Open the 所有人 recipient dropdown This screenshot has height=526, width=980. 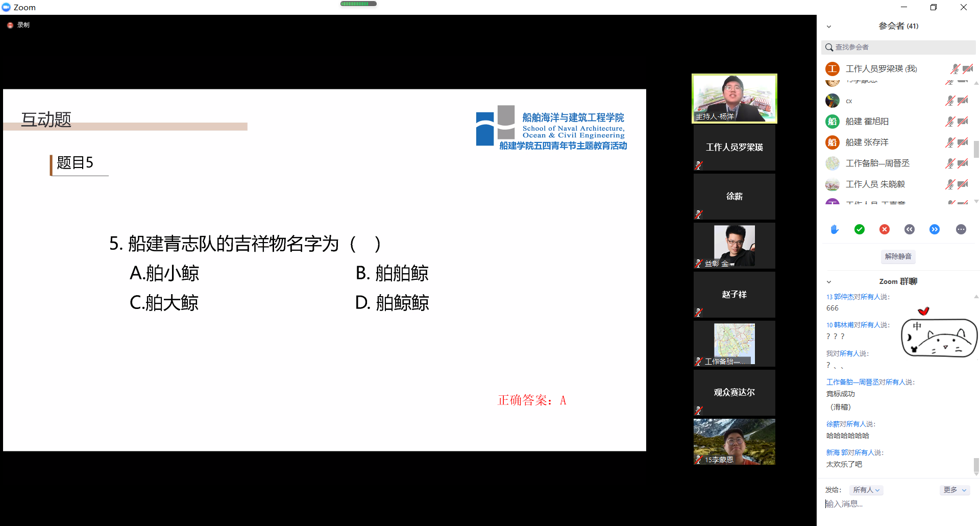(x=866, y=490)
